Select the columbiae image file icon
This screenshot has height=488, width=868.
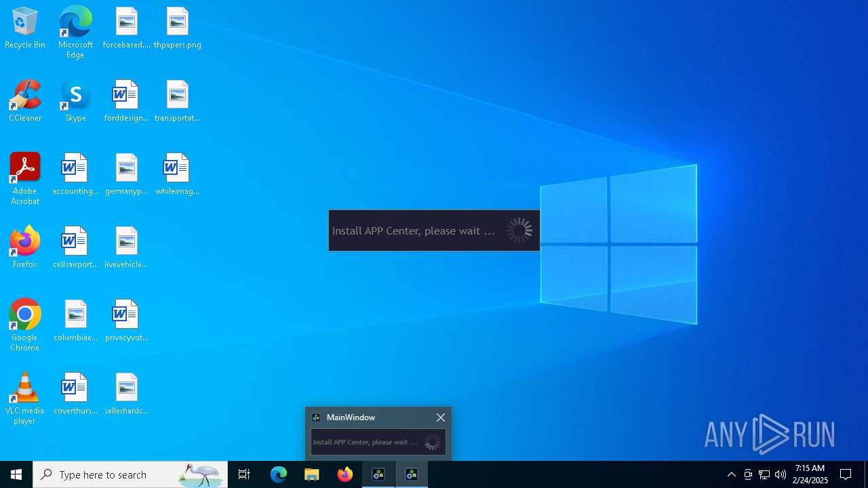pyautogui.click(x=75, y=321)
